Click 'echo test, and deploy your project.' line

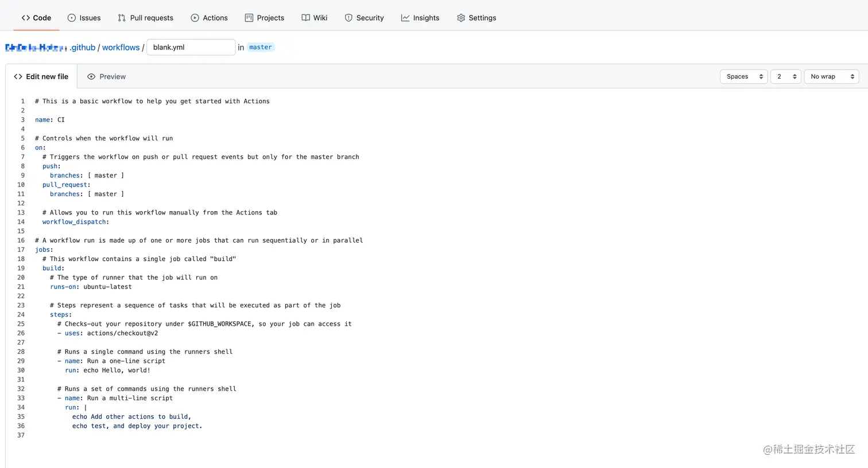click(x=137, y=426)
